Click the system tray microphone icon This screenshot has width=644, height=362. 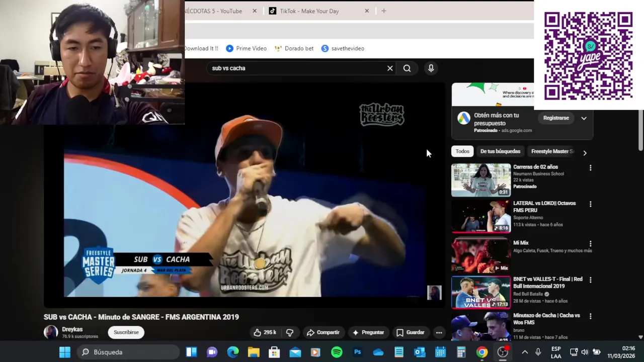[x=538, y=352]
